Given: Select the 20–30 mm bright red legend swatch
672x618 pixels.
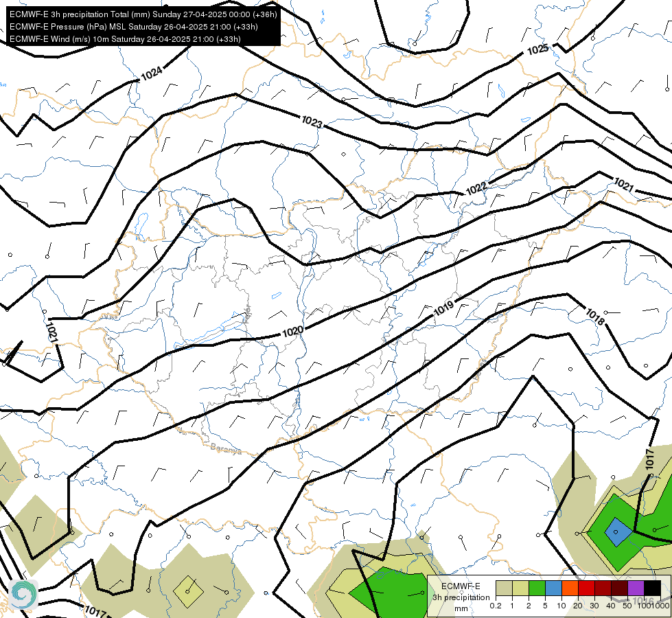Looking at the screenshot, I should 586,588.
